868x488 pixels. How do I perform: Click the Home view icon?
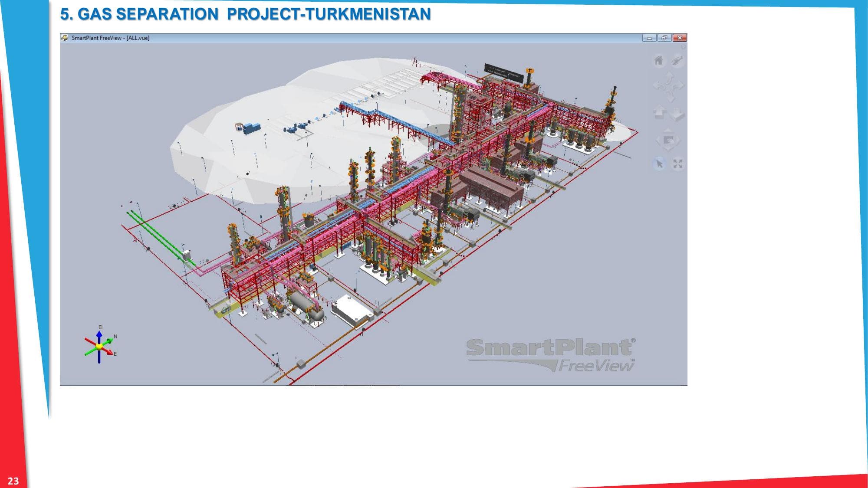click(x=658, y=60)
